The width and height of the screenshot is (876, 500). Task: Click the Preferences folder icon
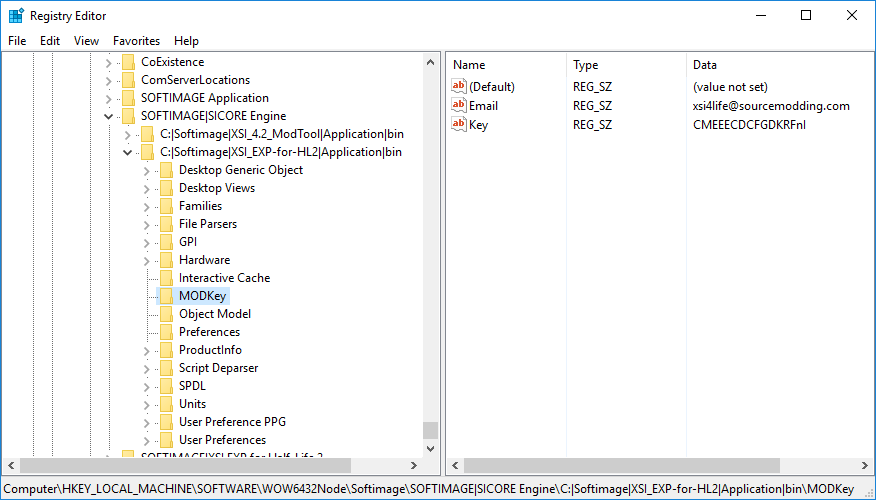coord(166,332)
